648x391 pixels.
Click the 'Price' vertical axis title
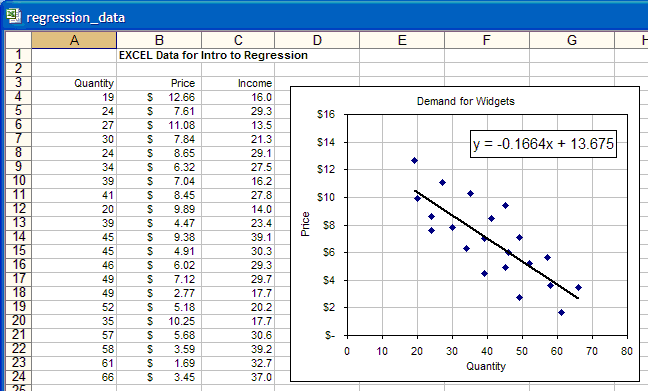[x=305, y=224]
